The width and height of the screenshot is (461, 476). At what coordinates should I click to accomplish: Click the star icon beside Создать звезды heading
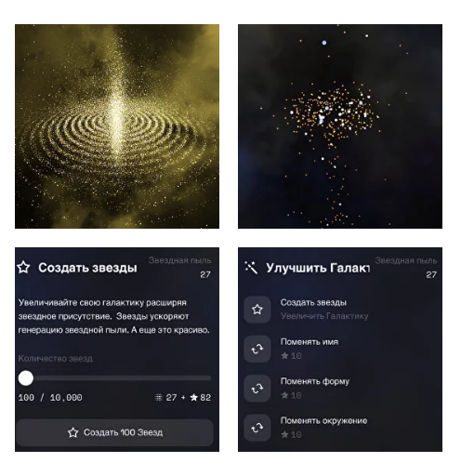click(23, 268)
